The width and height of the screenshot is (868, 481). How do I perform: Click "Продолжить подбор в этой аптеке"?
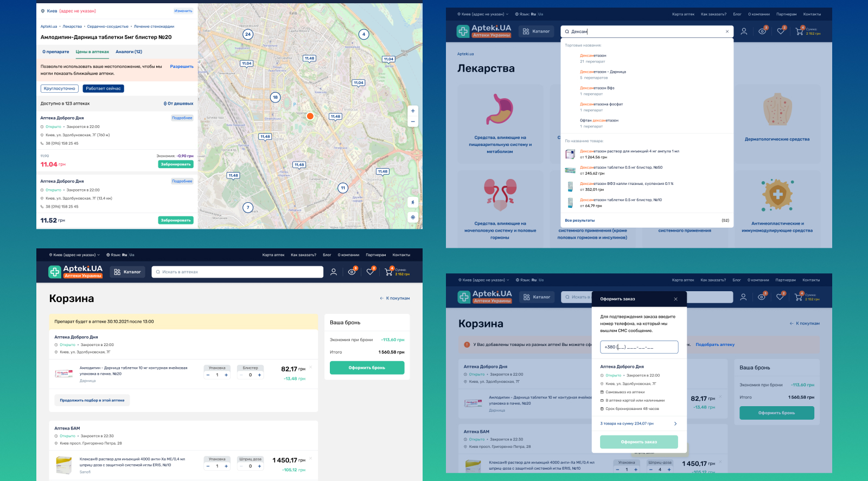(x=92, y=400)
